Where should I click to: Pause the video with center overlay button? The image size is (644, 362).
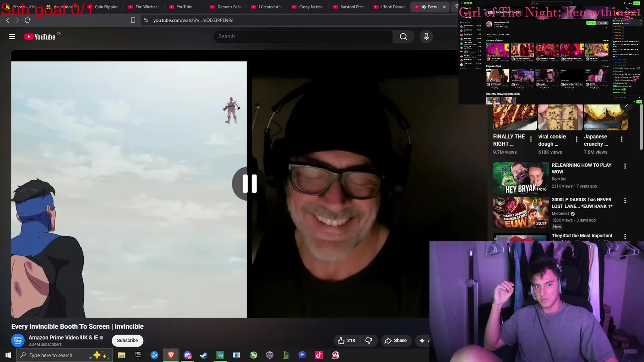(248, 184)
